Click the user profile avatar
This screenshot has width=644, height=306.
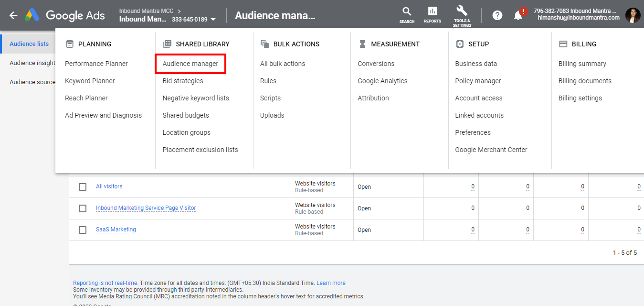point(633,15)
